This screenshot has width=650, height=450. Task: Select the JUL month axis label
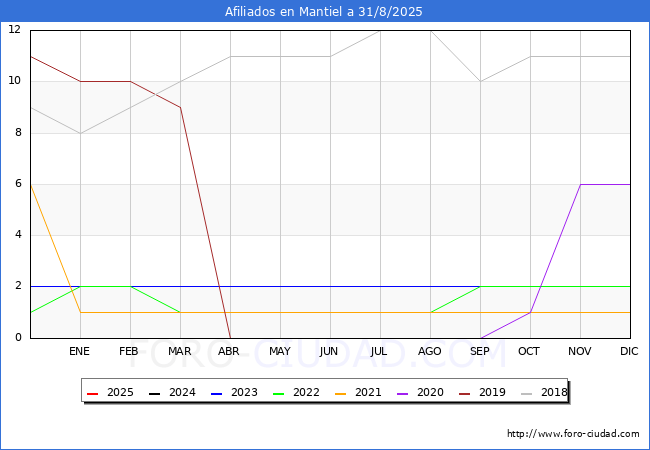click(380, 352)
